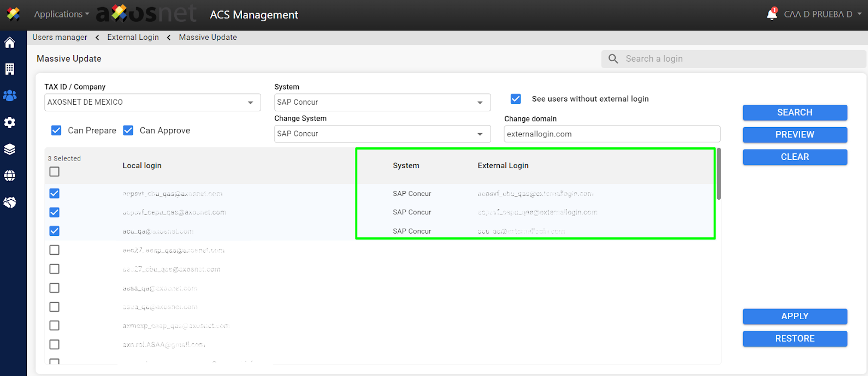Image resolution: width=868 pixels, height=376 pixels.
Task: Uncheck the Can Prepare checkbox
Action: (x=56, y=130)
